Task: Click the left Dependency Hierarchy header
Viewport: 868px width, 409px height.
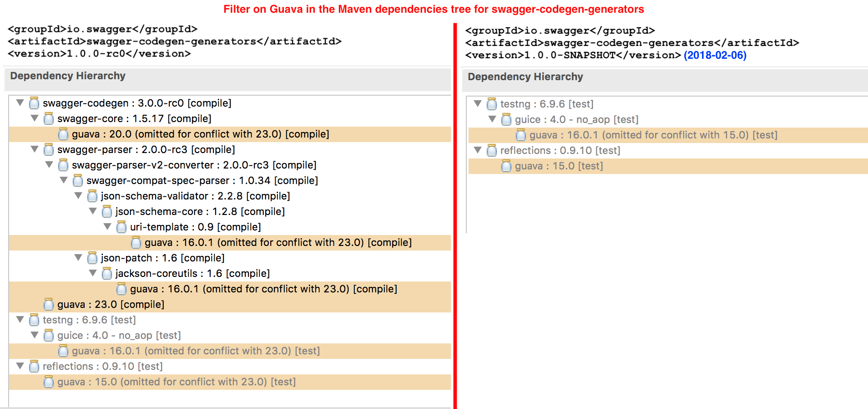Action: (68, 76)
